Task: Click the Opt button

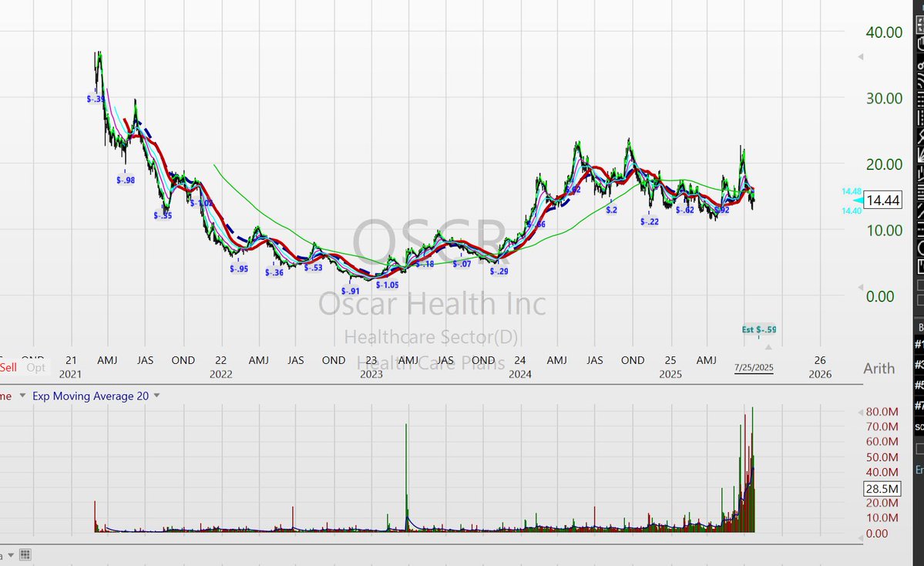Action: click(x=36, y=367)
